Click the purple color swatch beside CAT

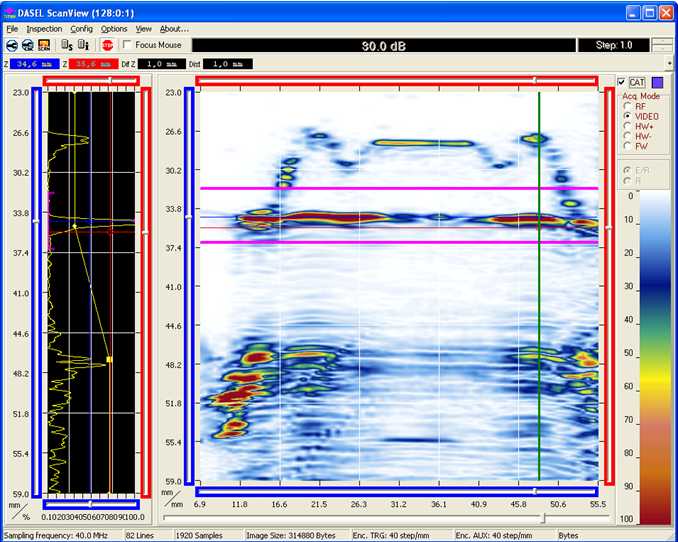[x=658, y=82]
